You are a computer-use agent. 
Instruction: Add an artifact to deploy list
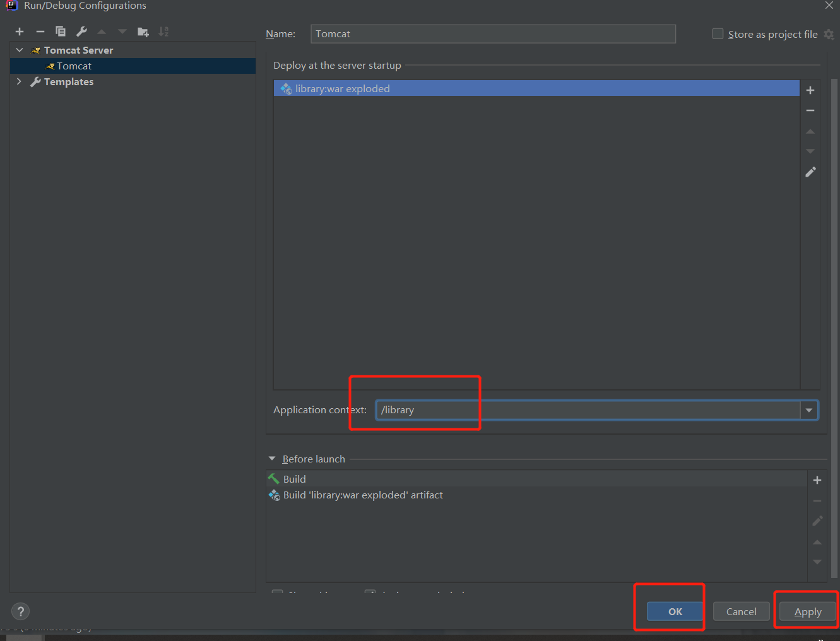point(810,90)
